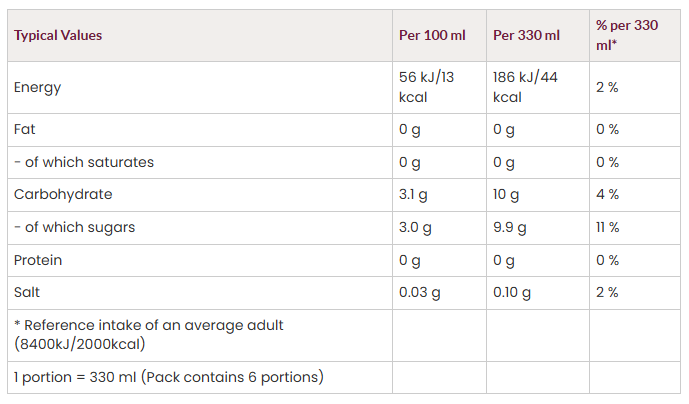Click the reference intake footnote text
Viewport: 689px width, 404px height.
click(x=149, y=334)
